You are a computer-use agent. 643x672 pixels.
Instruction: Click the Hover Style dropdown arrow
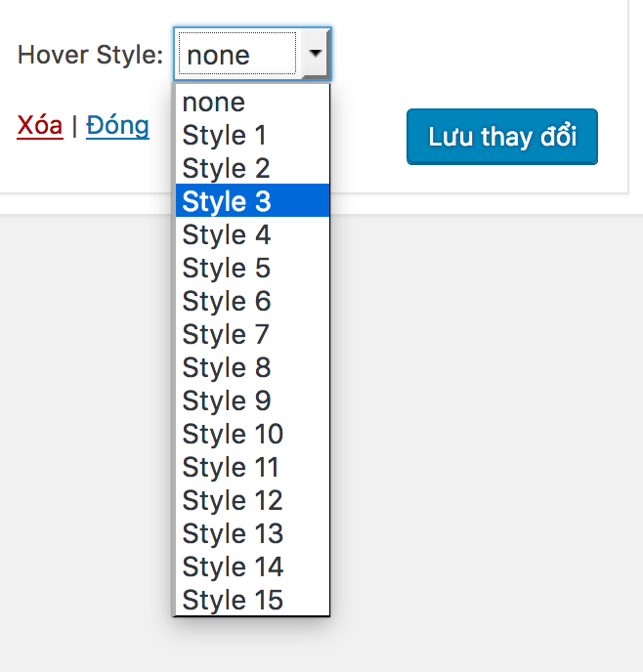pyautogui.click(x=315, y=55)
